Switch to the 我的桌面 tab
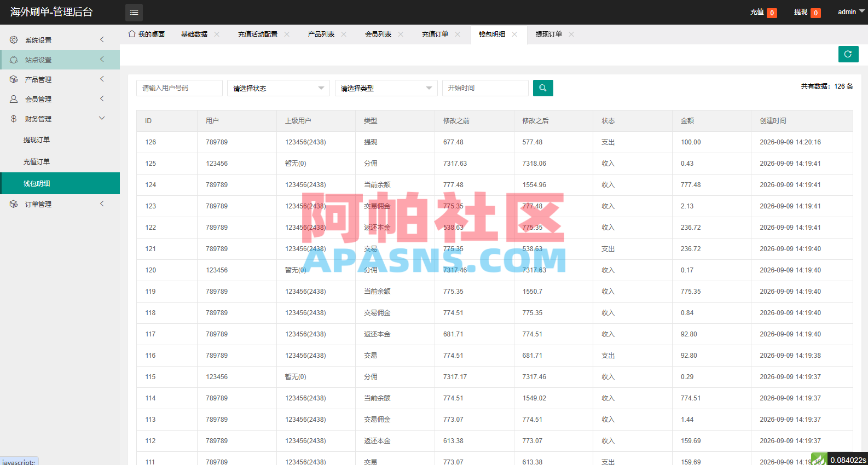 (147, 34)
